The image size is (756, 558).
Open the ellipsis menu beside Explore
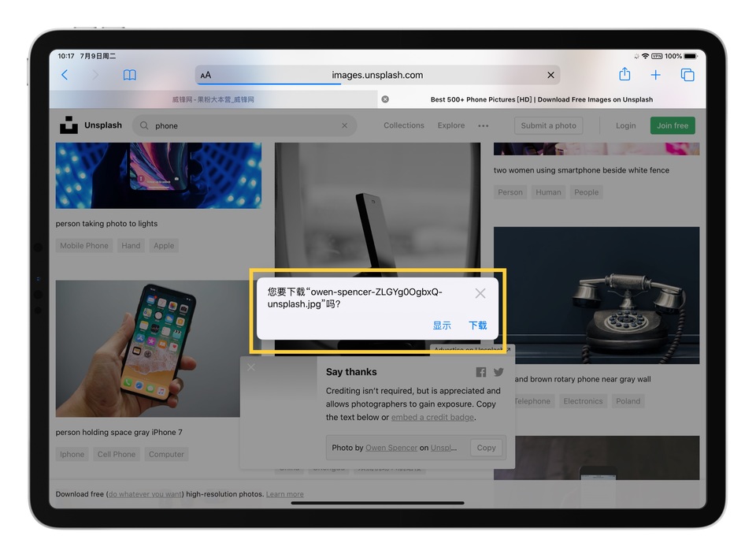click(x=483, y=125)
